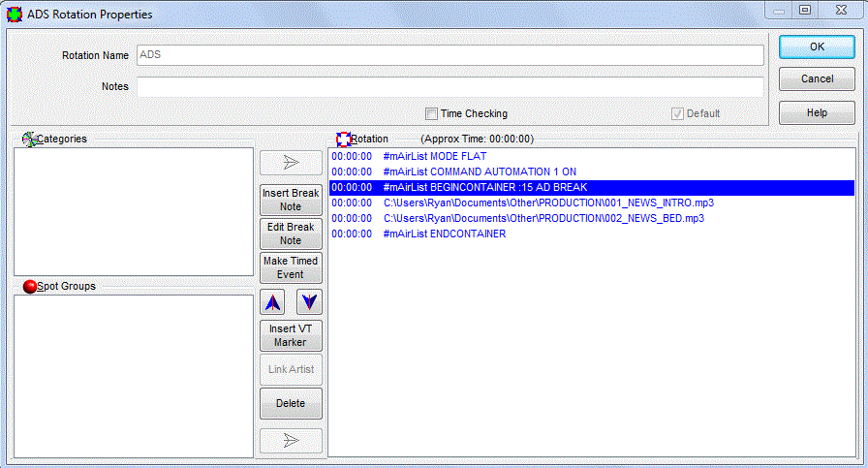Viewport: 868px width, 468px height.
Task: Enable the Time Checking checkbox
Action: tap(431, 113)
